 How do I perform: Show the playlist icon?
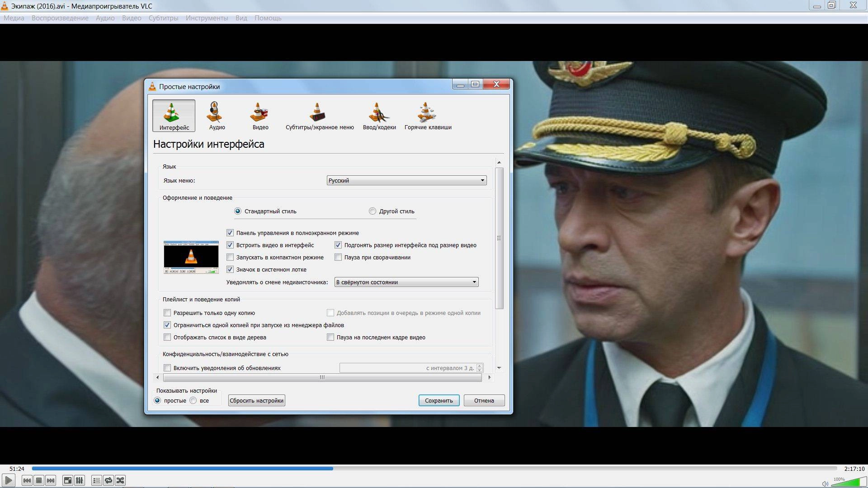(97, 480)
